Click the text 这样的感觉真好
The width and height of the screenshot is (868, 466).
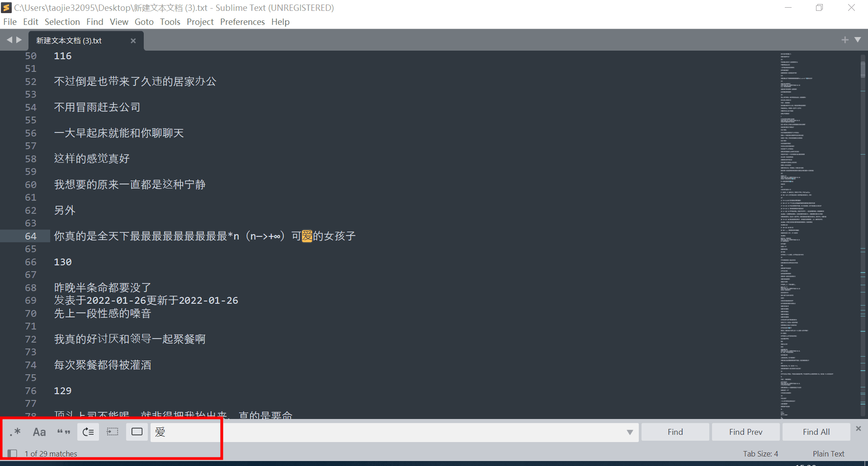click(92, 159)
